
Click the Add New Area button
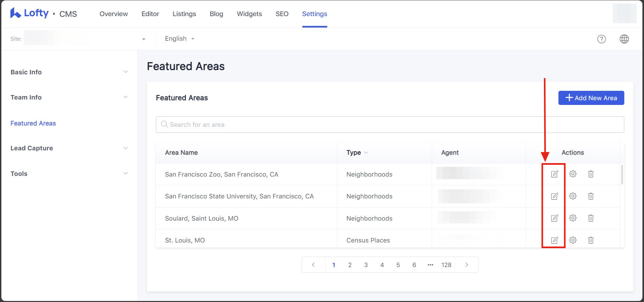[591, 98]
